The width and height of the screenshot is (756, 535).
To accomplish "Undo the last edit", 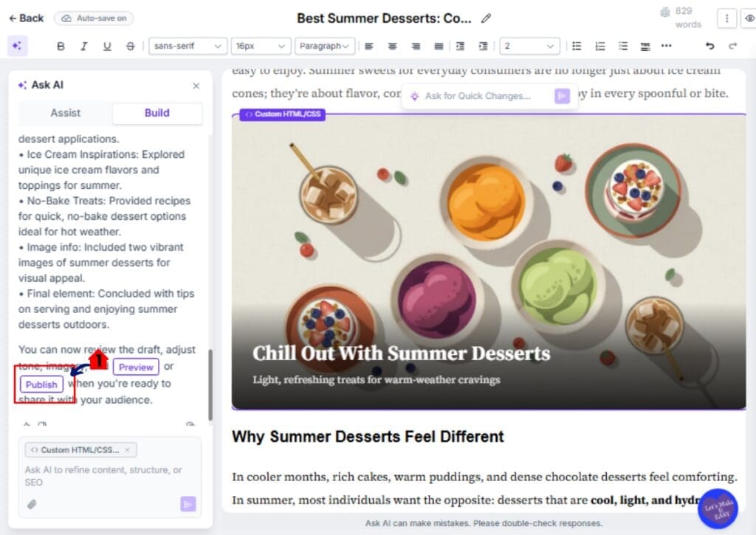I will 709,46.
